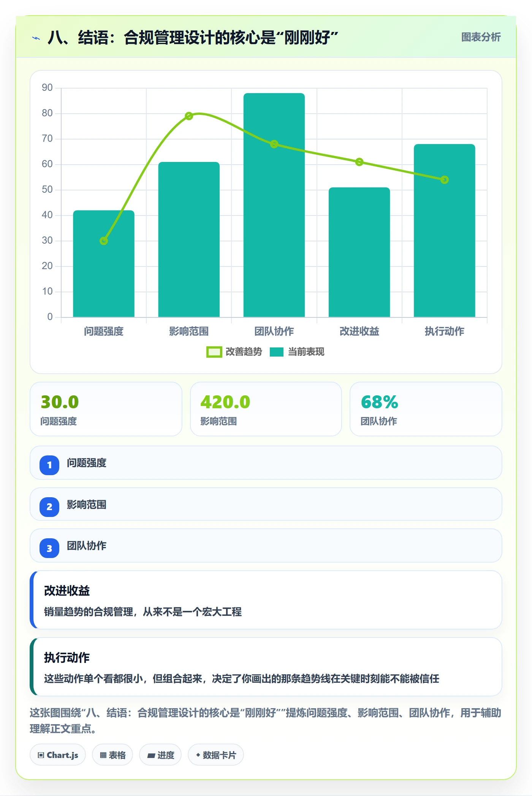
Task: Select the 30.0 问题强度 data card
Action: click(x=106, y=409)
